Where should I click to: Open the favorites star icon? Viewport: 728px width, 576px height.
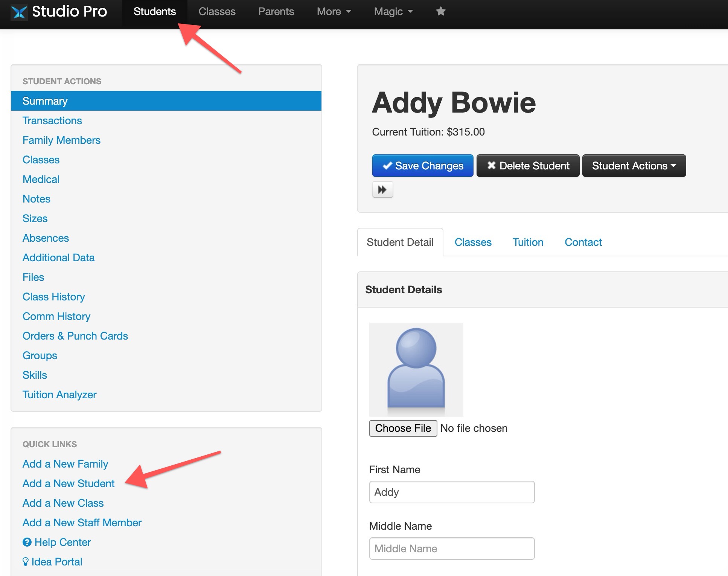[441, 11]
